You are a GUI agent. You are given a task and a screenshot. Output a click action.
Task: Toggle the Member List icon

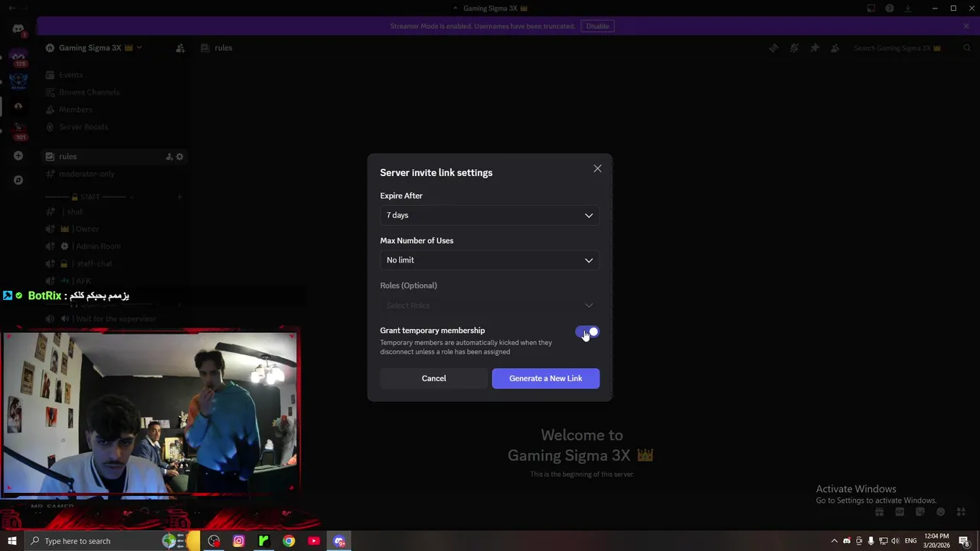[x=835, y=47]
